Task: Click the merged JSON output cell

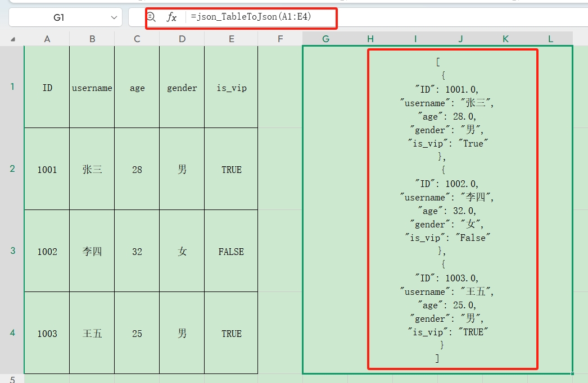Action: pos(437,210)
